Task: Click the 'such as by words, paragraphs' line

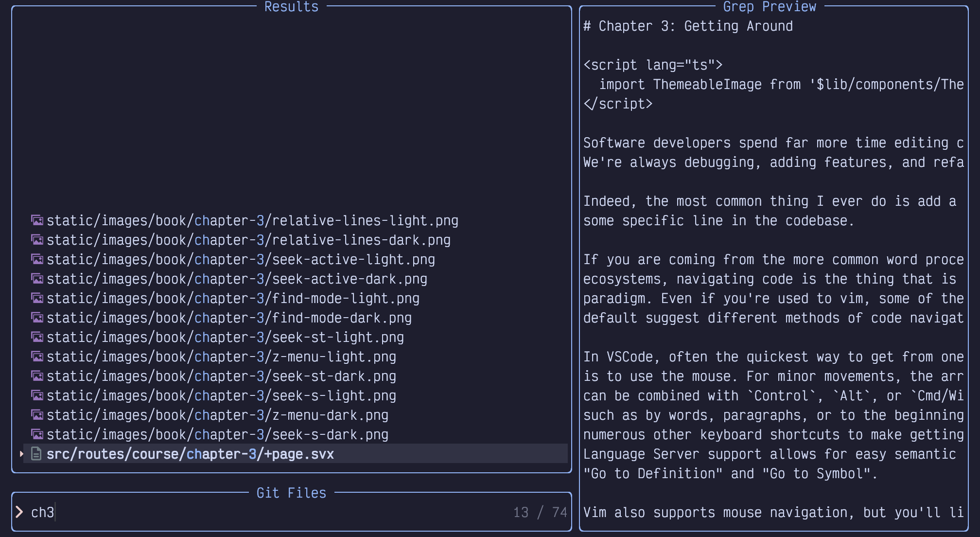Action: point(773,415)
